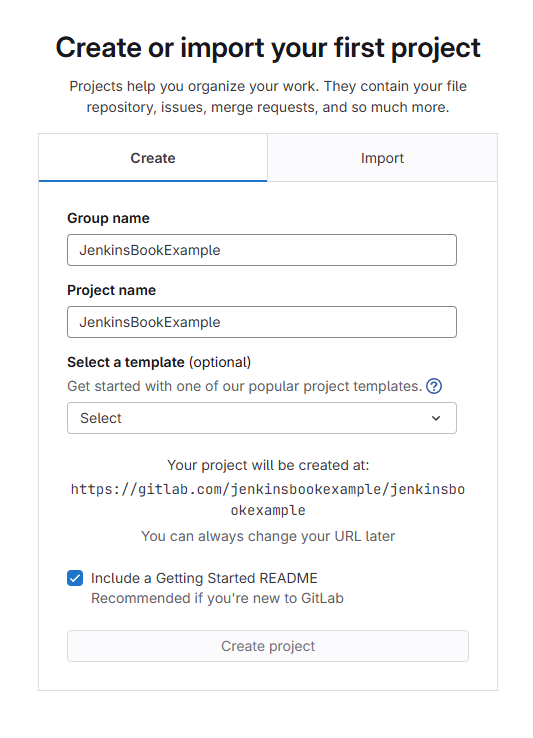533x738 pixels.
Task: Click the Create project button
Action: [x=268, y=646]
